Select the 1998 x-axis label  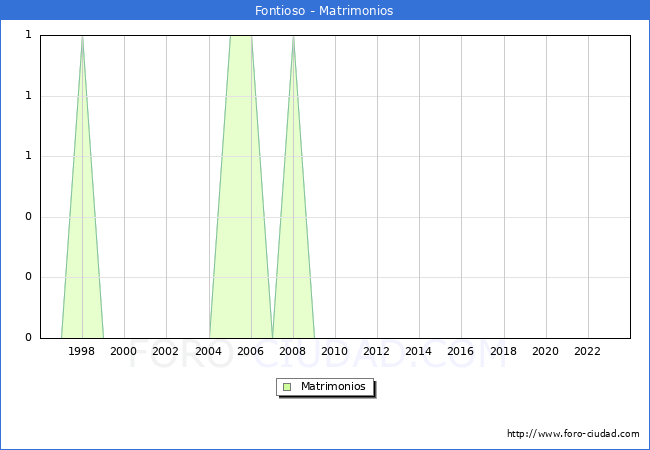click(82, 351)
